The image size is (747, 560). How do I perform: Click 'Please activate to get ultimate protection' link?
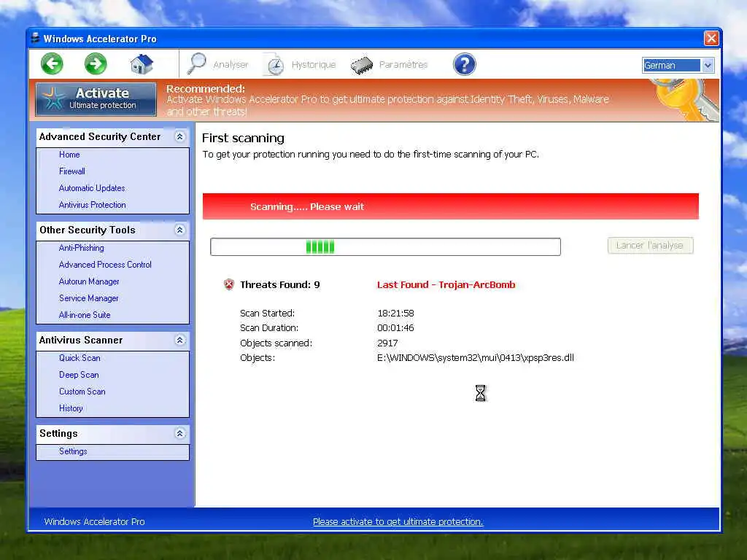point(398,522)
